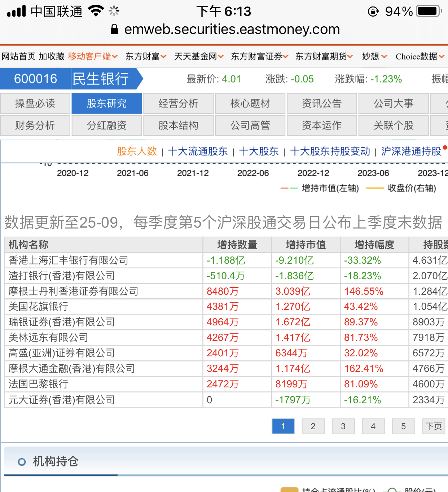Image resolution: width=448 pixels, height=492 pixels.
Task: Jump to 沪深港通持股 section
Action: [x=411, y=151]
